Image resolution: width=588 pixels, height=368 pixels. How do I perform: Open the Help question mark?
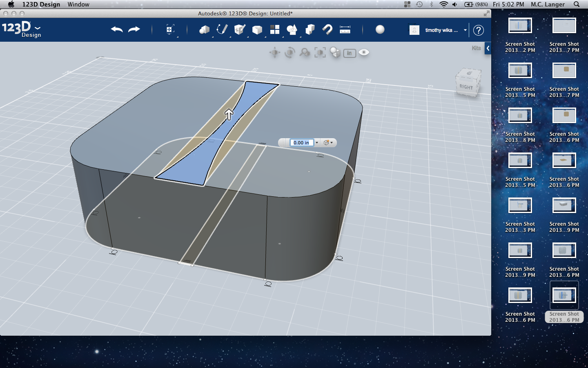478,30
